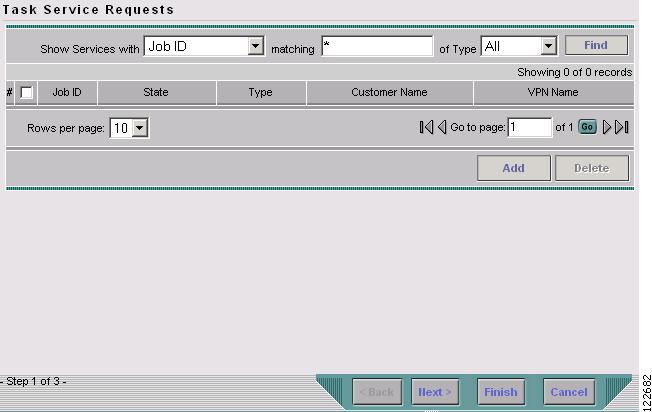Go to the next page arrow
Image resolution: width=652 pixels, height=412 pixels.
click(x=607, y=127)
